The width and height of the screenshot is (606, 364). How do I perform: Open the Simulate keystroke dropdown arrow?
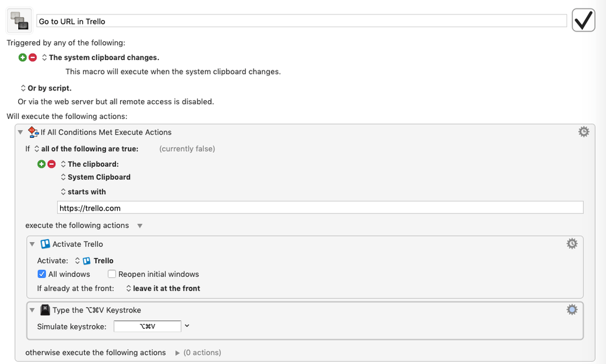click(x=187, y=326)
